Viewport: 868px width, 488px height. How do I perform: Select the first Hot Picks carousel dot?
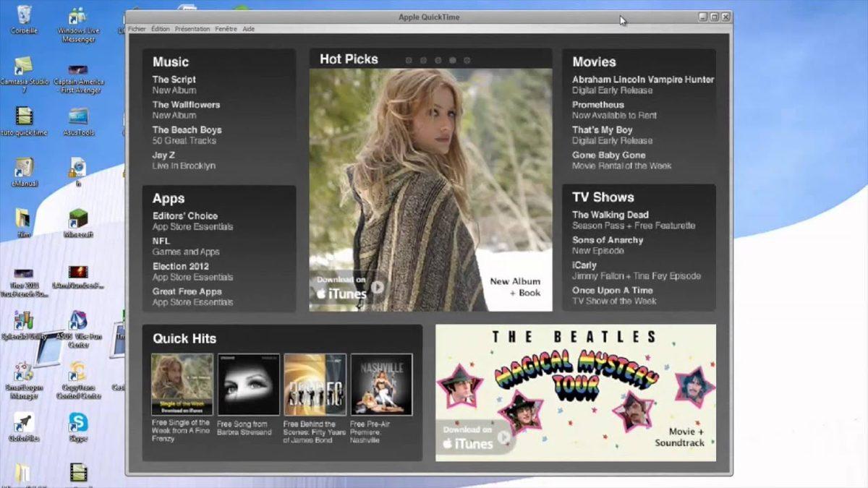409,61
